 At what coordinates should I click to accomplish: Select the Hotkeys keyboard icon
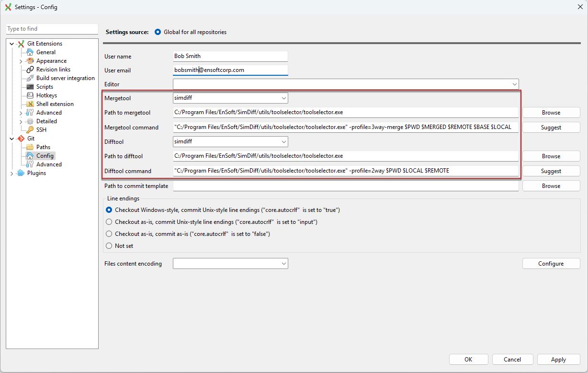(29, 95)
